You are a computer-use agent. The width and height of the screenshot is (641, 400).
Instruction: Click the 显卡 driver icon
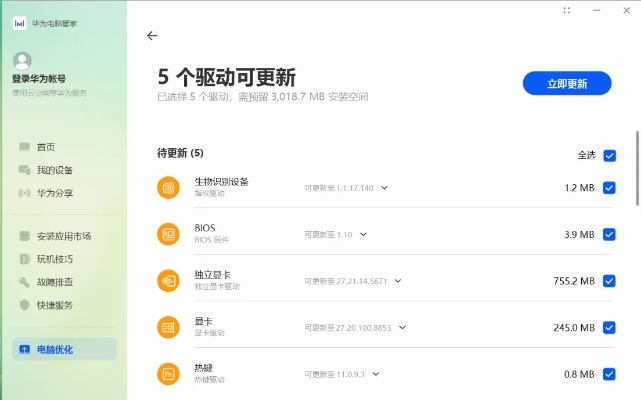click(168, 327)
